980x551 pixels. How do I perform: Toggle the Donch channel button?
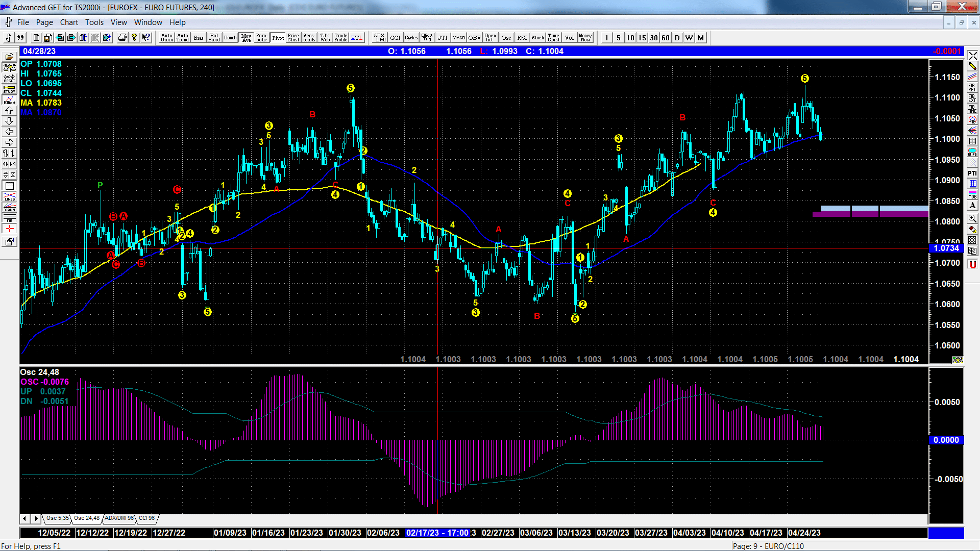(x=230, y=38)
